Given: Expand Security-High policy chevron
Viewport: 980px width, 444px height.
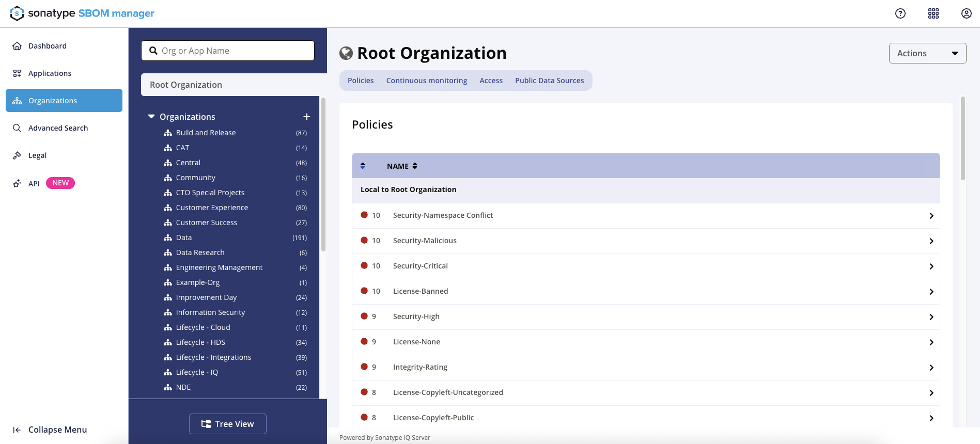Looking at the screenshot, I should click(x=931, y=317).
